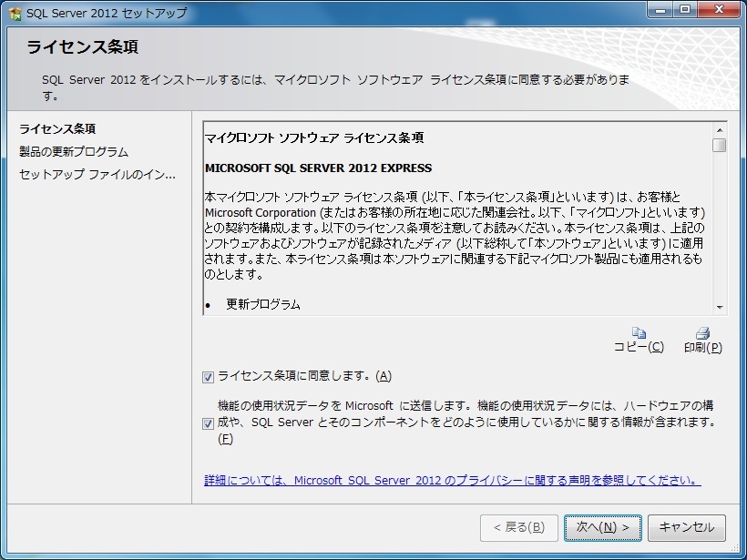Click the SQL Server setup title bar icon
747x560 pixels.
pyautogui.click(x=15, y=13)
